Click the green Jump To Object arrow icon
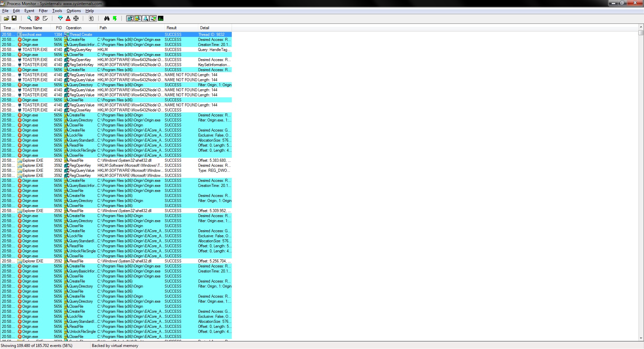Viewport: 644px width, 349px height. point(115,18)
